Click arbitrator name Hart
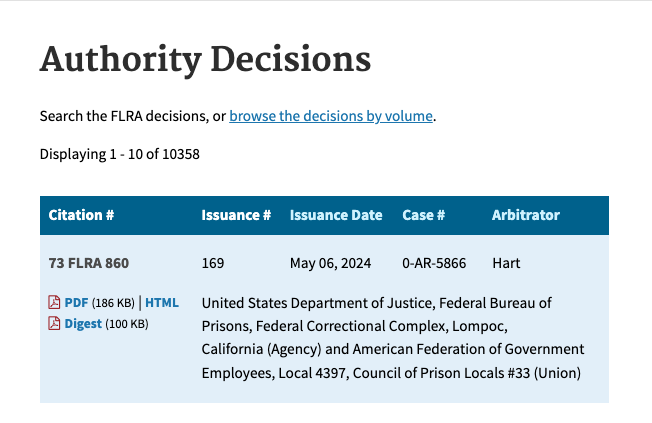 (x=507, y=263)
